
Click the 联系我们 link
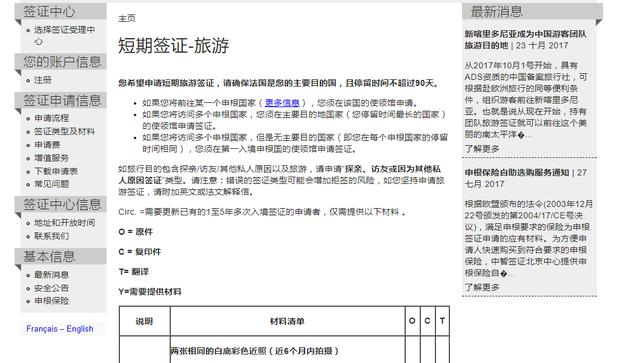click(x=51, y=236)
